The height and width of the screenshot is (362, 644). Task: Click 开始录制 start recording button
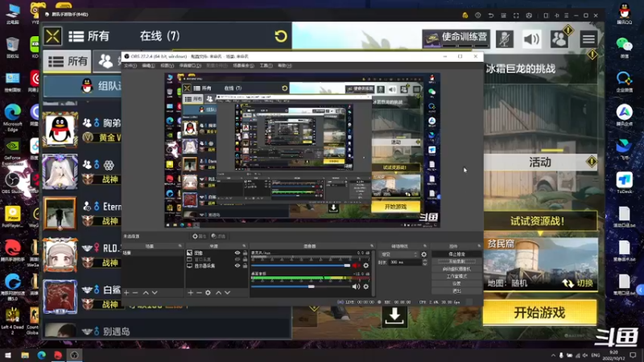pos(456,261)
